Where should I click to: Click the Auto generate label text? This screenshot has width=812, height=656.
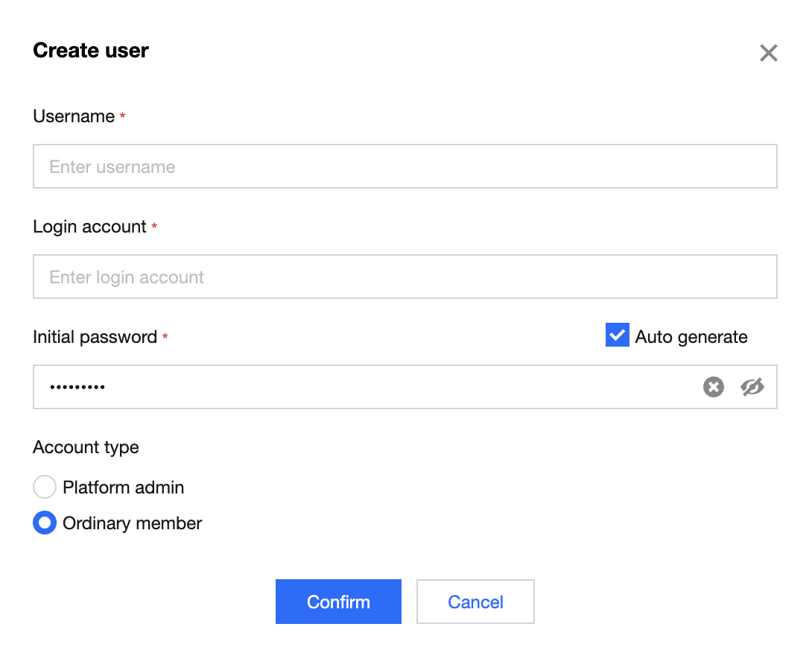point(691,337)
